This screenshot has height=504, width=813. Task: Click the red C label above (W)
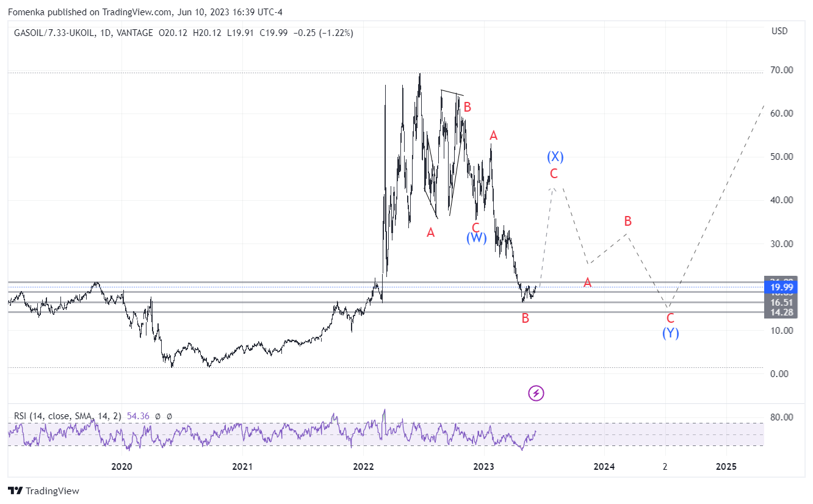click(476, 228)
